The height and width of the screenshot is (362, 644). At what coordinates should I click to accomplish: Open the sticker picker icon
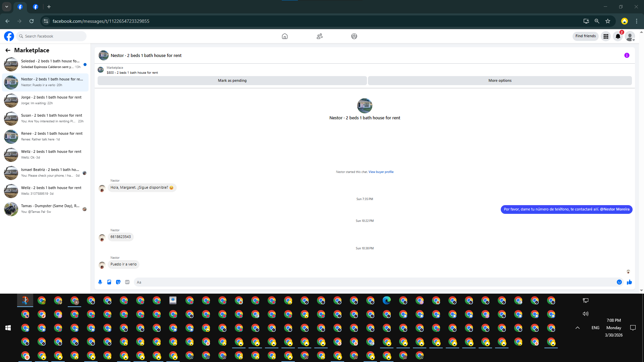[x=118, y=282]
